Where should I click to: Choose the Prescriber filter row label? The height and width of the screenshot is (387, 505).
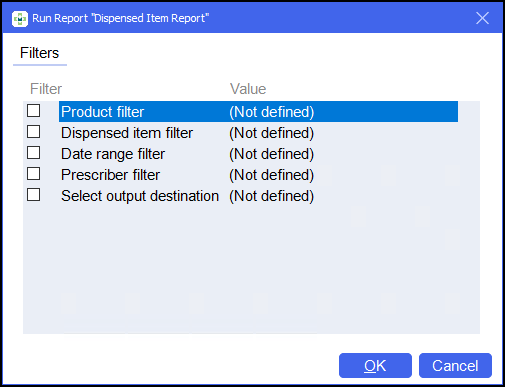click(x=111, y=175)
